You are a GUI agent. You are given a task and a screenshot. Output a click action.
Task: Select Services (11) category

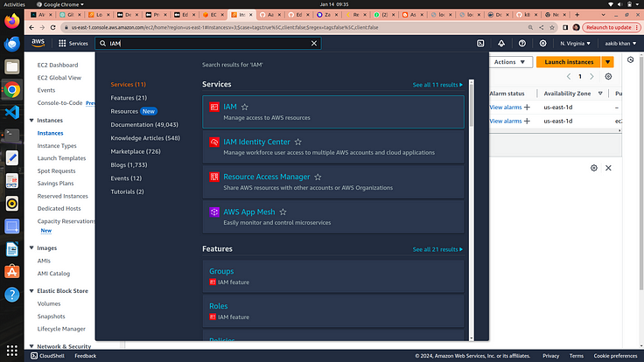tap(128, 84)
